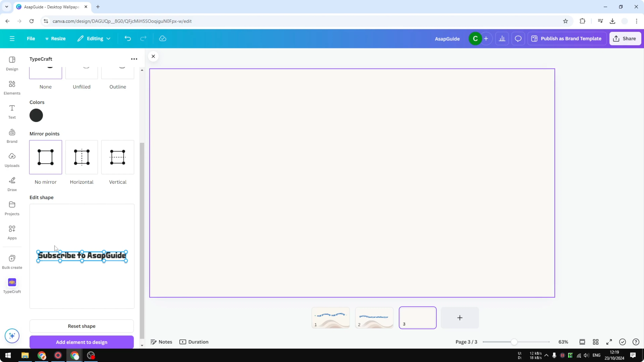The image size is (644, 362).
Task: Open the comments panel from the top bar
Action: [518, 38]
